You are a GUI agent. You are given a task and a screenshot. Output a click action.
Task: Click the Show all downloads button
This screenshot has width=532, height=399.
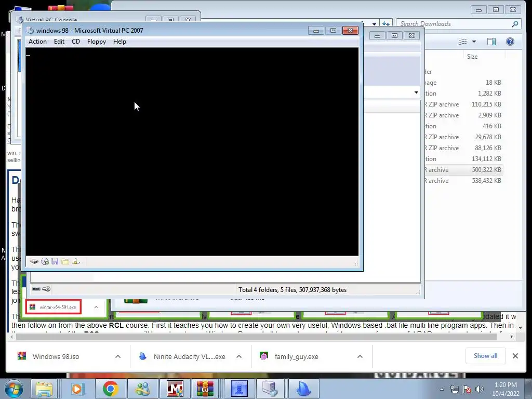[486, 356]
